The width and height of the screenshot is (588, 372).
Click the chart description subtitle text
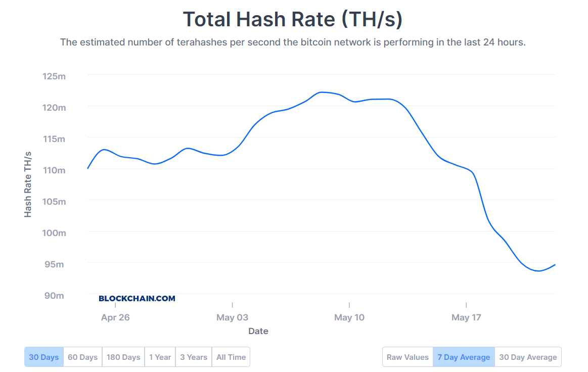[293, 42]
